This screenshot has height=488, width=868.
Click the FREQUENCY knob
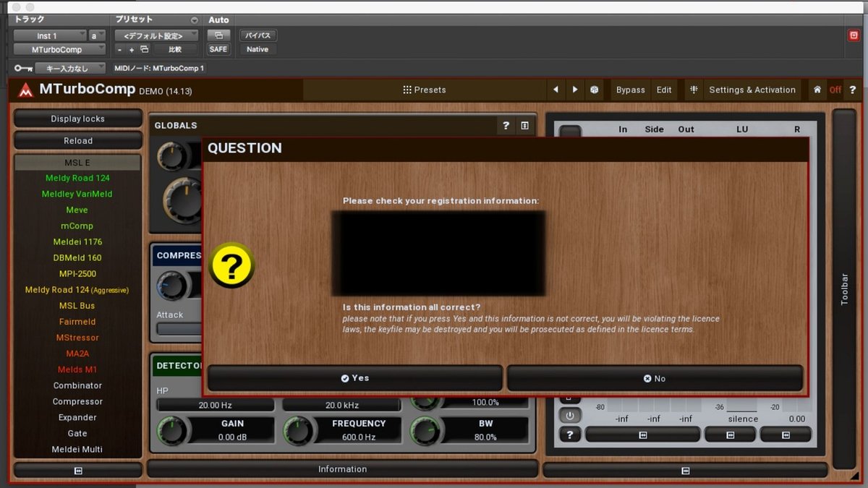coord(297,431)
